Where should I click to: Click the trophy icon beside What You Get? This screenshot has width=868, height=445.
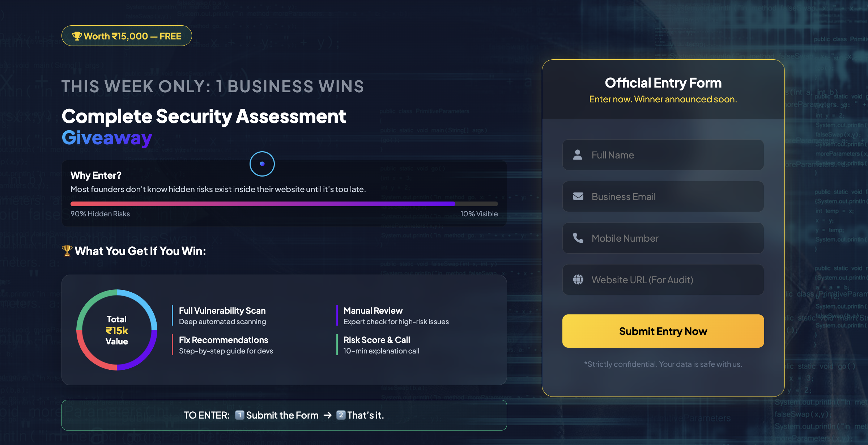click(67, 251)
